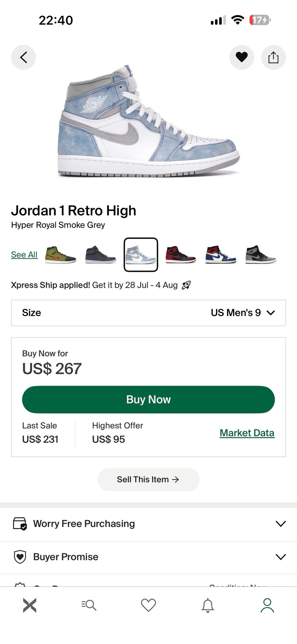Select the red and black Bred thumbnail

click(x=181, y=255)
